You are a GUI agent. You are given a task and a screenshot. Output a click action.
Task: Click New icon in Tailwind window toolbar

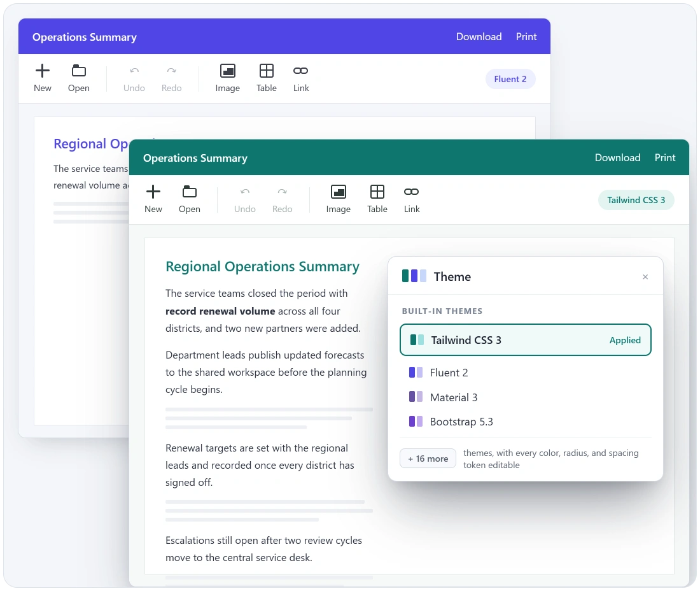[x=153, y=192]
